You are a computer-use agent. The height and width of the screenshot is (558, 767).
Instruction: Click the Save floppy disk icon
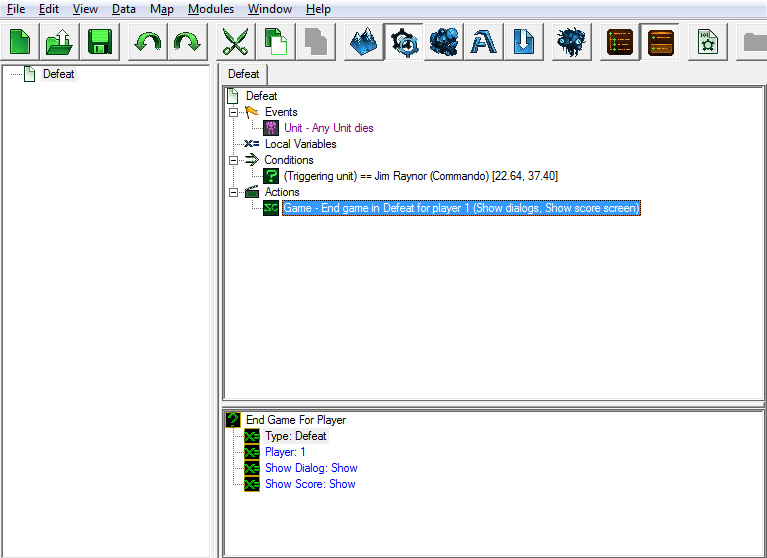pos(100,42)
